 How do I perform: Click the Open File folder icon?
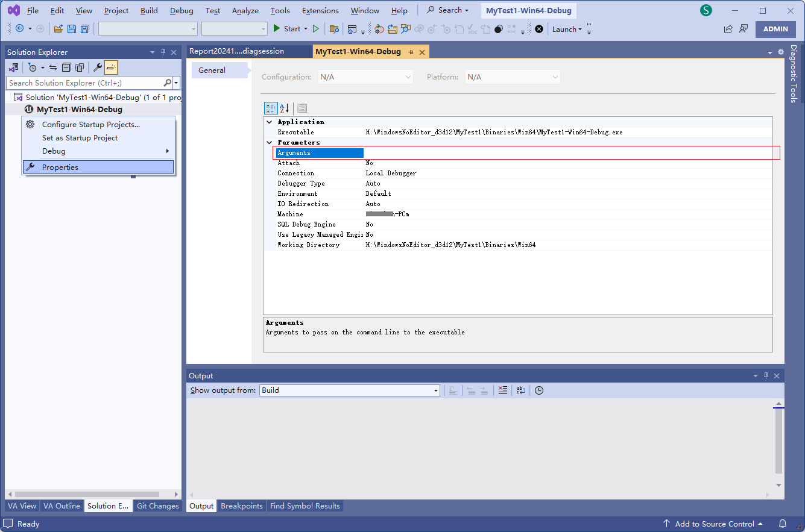coord(58,29)
